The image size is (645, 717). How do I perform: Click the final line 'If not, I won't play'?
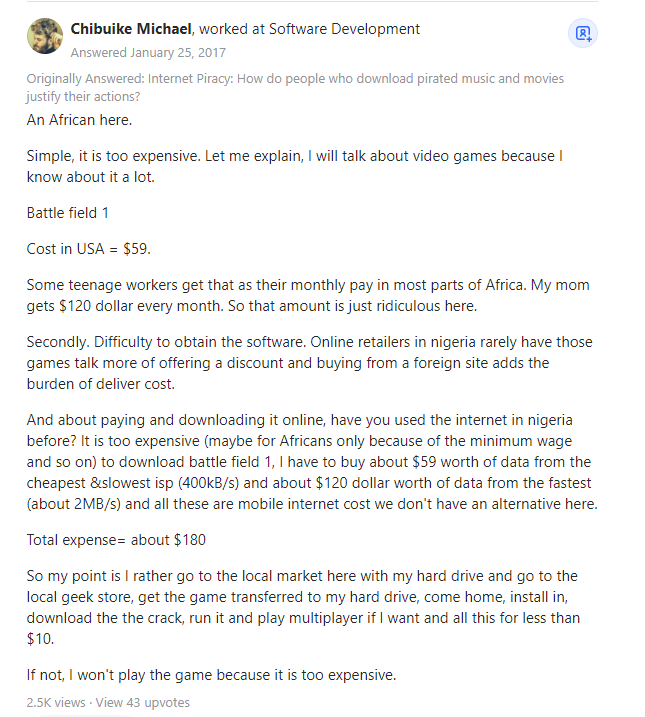pyautogui.click(x=211, y=675)
